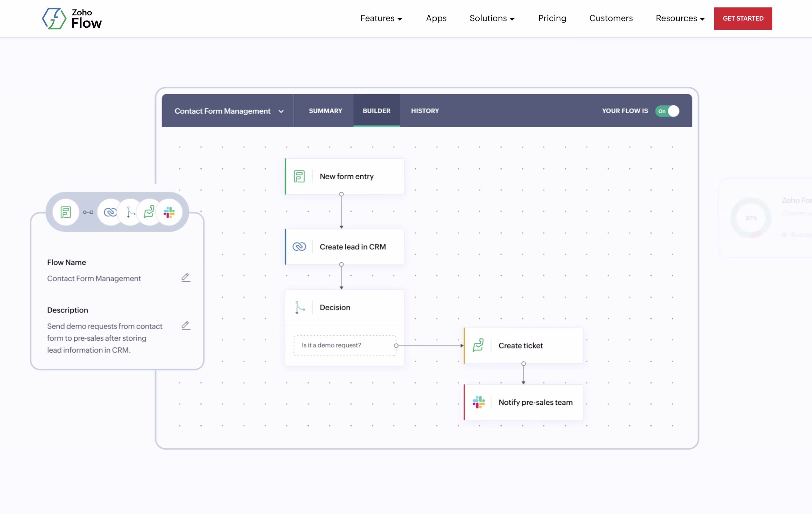Open the Contact Form Management dropdown
Image resolution: width=812 pixels, height=514 pixels.
coord(229,111)
